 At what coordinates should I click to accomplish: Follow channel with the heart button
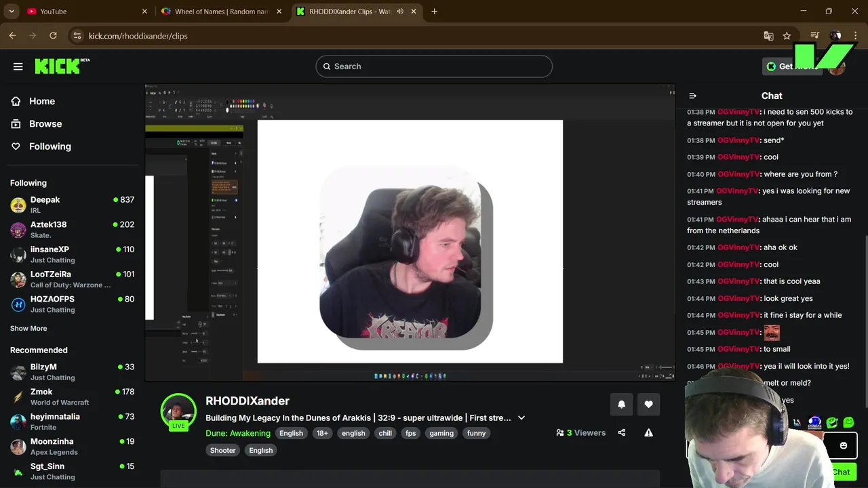pyautogui.click(x=648, y=405)
